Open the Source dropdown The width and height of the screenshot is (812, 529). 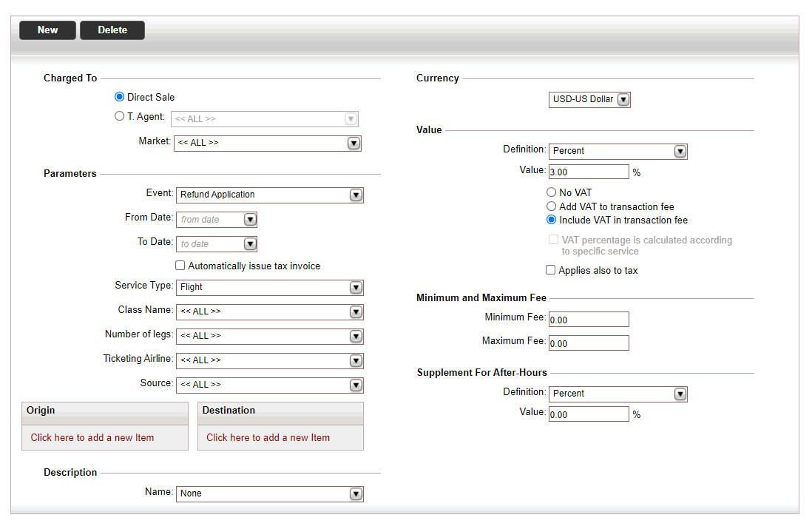tap(270, 385)
